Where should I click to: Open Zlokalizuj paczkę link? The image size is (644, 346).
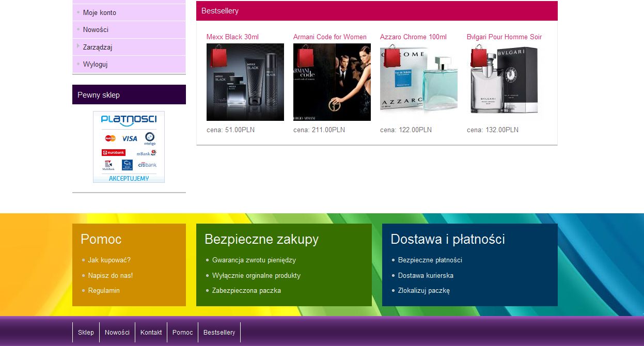coord(424,291)
